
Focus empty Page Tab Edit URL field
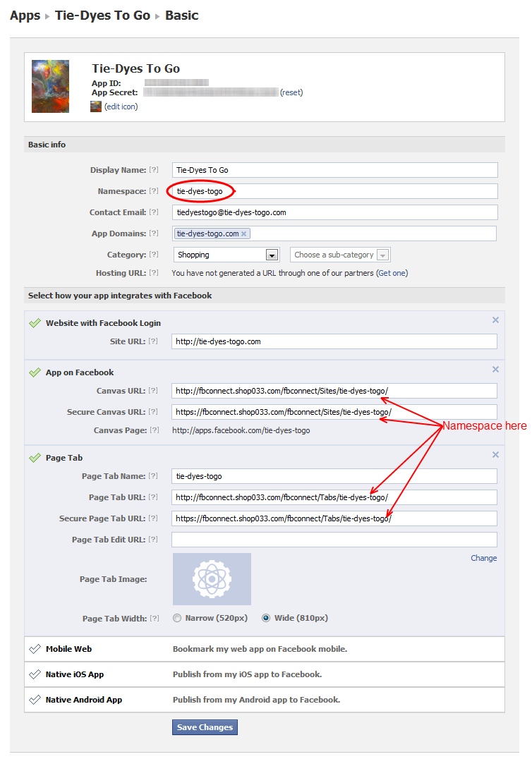click(x=334, y=539)
